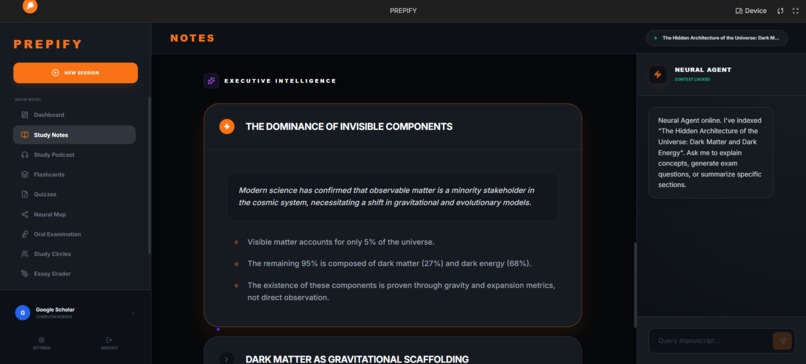This screenshot has height=364, width=806.
Task: Click 'Visible matter accounts for only 5%' bullet
Action: (341, 242)
